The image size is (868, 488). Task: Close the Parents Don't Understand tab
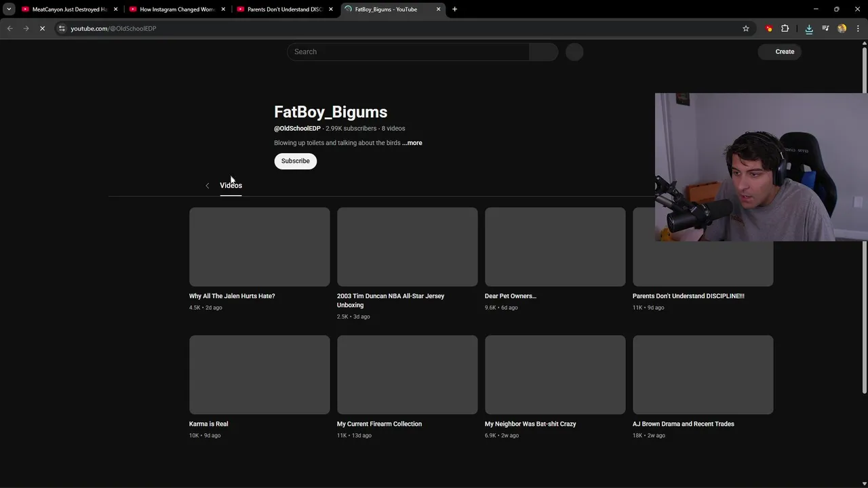click(x=331, y=9)
